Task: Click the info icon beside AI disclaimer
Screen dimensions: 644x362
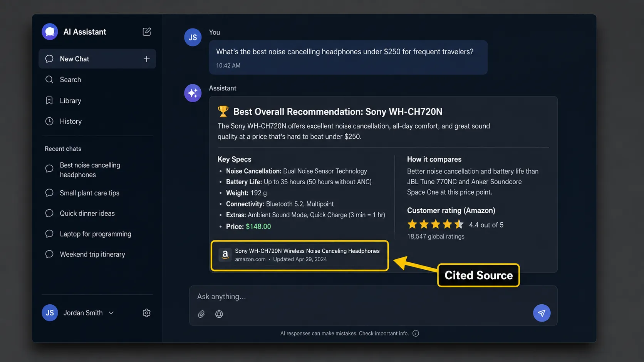Action: 416,334
